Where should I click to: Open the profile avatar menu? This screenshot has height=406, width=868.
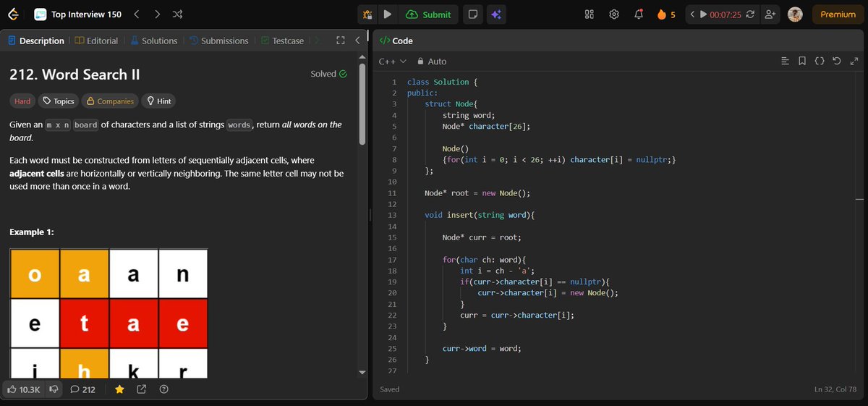tap(795, 14)
